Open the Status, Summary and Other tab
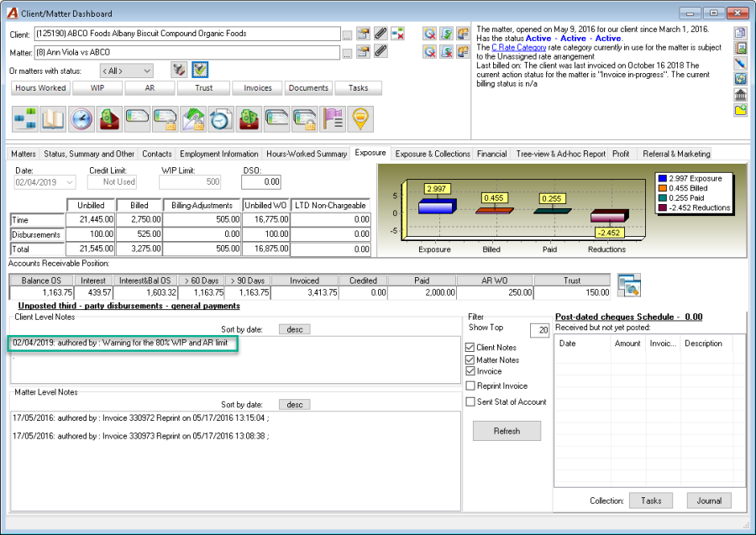 click(89, 154)
